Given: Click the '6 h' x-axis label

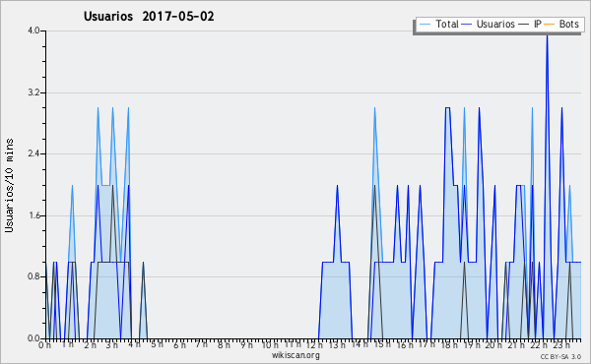Looking at the screenshot, I should 179,345.
